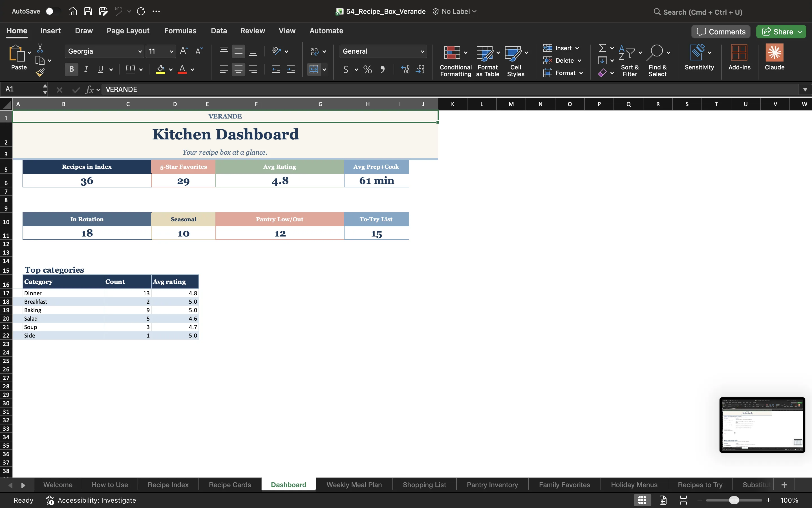Click Increase Decimal icon
Viewport: 812px width, 508px height.
[x=405, y=69]
